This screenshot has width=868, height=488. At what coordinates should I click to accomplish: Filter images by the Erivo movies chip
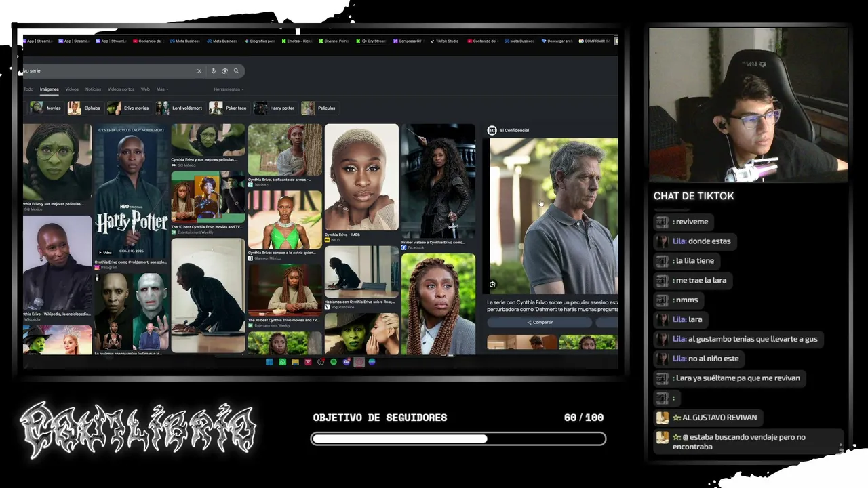129,108
